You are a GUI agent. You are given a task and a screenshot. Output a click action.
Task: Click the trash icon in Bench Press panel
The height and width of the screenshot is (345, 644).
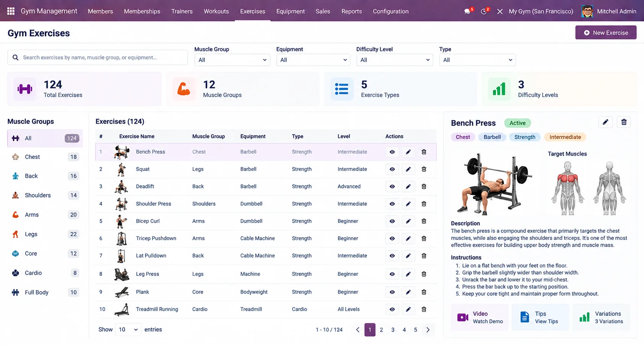(624, 122)
